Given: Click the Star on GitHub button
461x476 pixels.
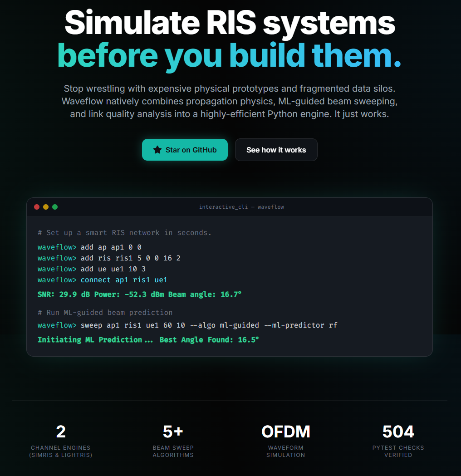Looking at the screenshot, I should click(185, 150).
